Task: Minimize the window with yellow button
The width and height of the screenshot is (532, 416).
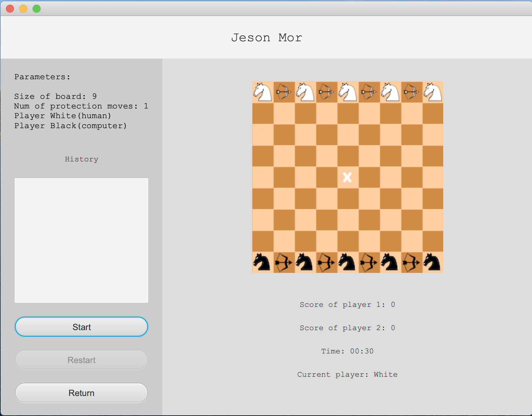Action: click(23, 9)
